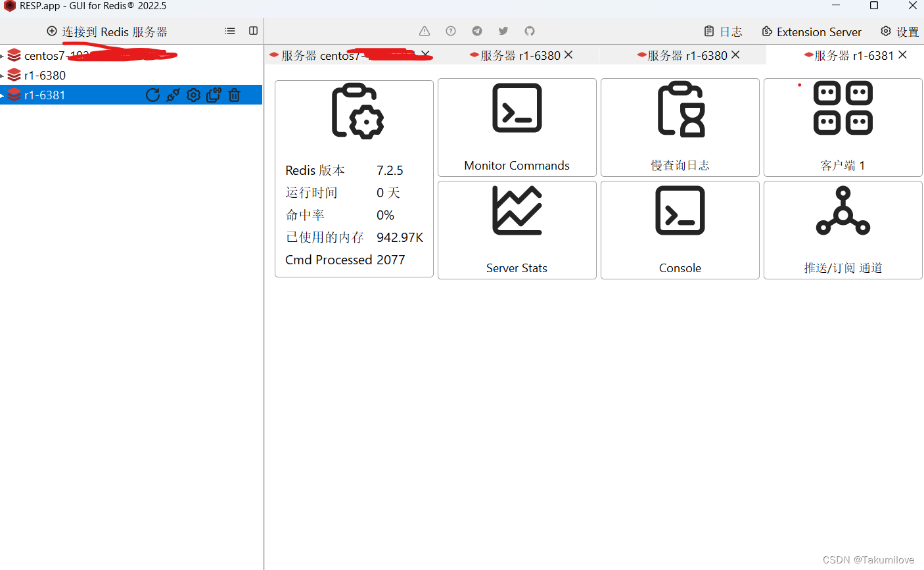924x570 pixels.
Task: Close the server centos7 tab
Action: pyautogui.click(x=425, y=55)
